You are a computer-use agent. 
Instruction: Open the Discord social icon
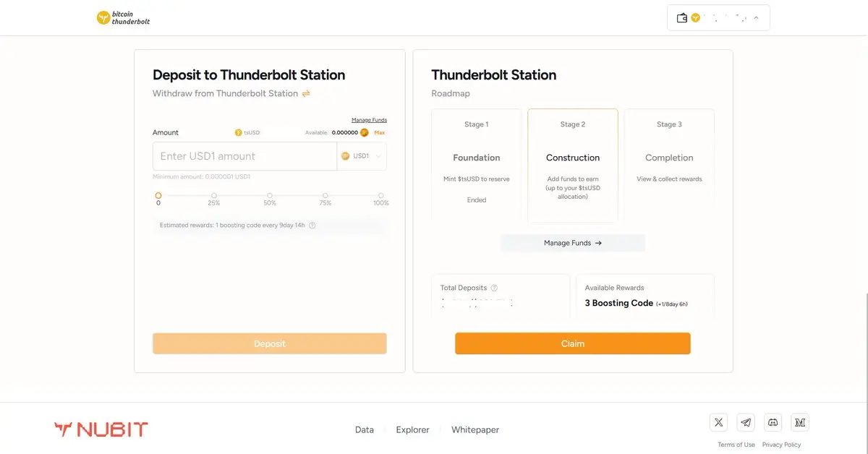pyautogui.click(x=773, y=422)
